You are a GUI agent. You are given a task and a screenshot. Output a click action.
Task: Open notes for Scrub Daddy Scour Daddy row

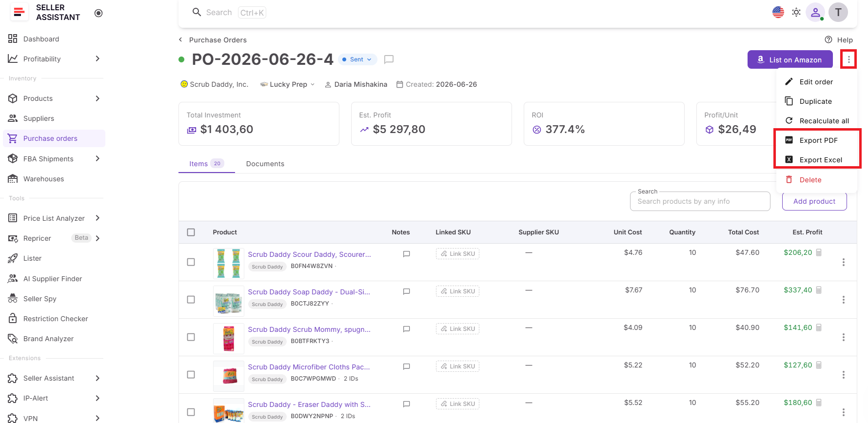[406, 254]
